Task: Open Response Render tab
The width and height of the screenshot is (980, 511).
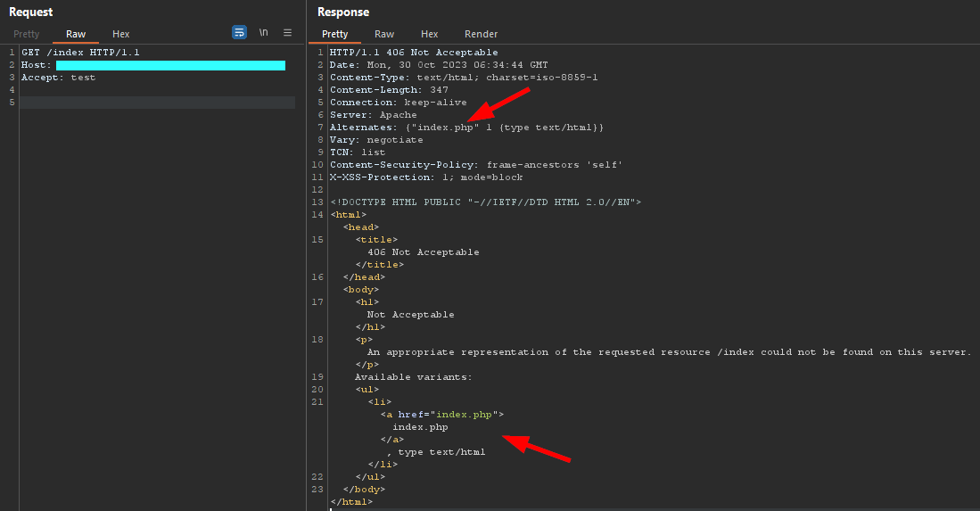Action: tap(482, 34)
